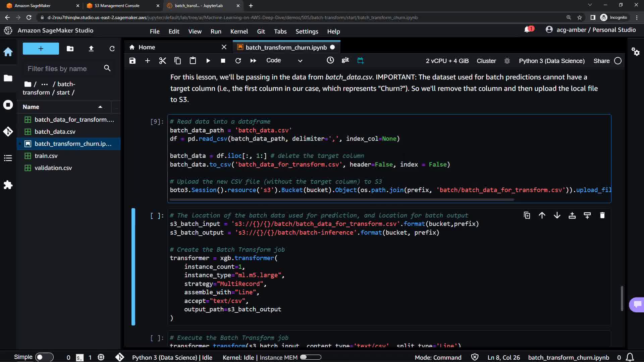Open the Extensions puzzle sidebar icon
The height and width of the screenshot is (362, 644).
pos(8,185)
